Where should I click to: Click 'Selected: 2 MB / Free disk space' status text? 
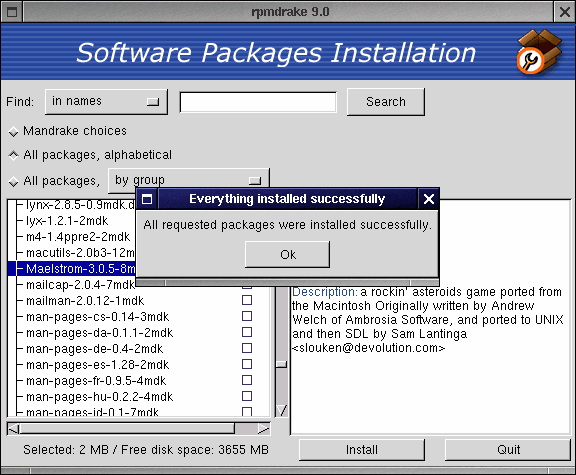click(146, 450)
